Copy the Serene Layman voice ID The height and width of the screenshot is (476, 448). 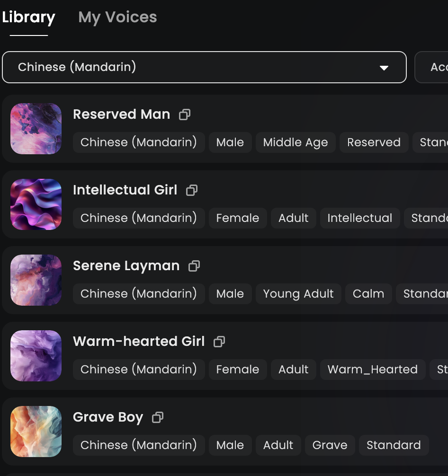point(194,266)
